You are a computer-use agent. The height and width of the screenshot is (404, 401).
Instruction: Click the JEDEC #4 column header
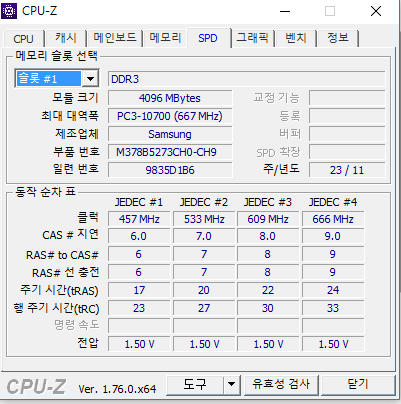click(x=333, y=202)
